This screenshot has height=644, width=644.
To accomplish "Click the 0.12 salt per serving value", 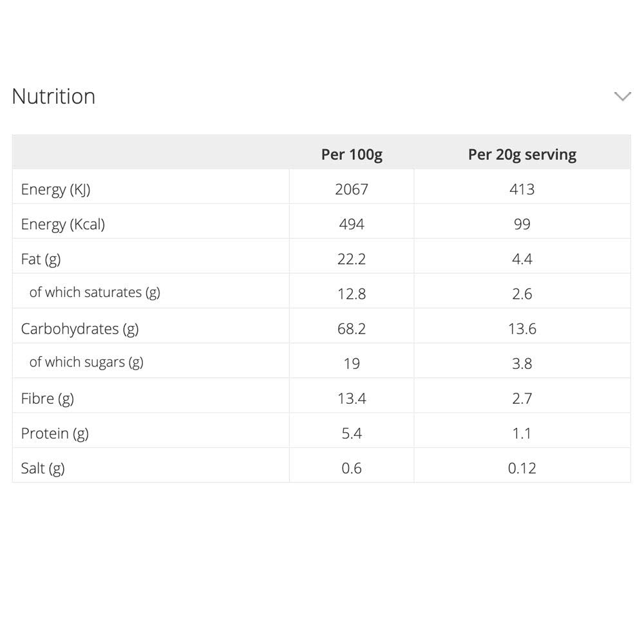I will (x=522, y=468).
